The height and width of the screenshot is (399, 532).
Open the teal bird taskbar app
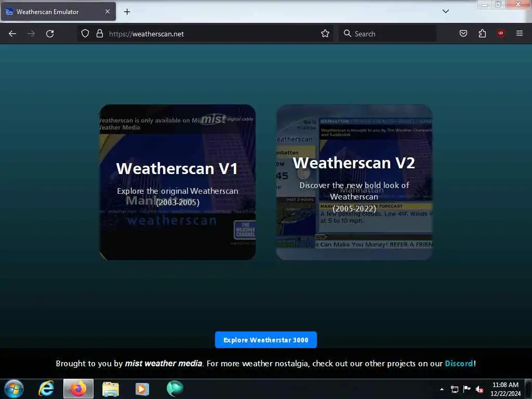[175, 389]
